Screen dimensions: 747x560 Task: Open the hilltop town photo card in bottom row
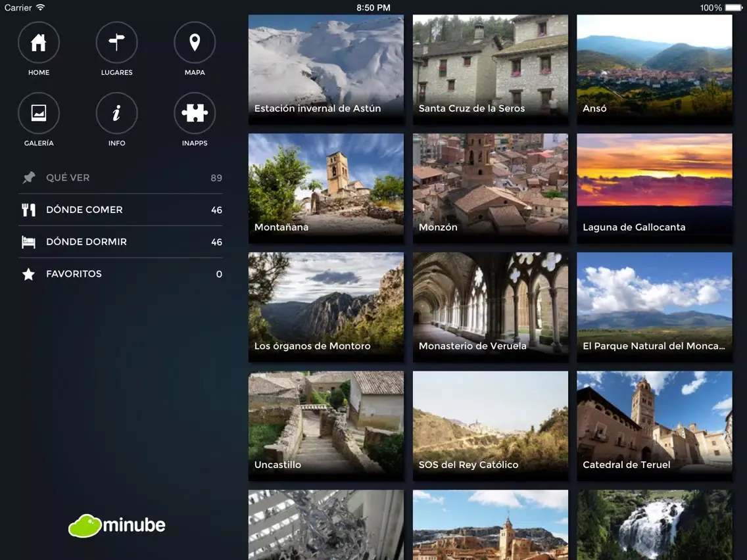click(x=491, y=525)
